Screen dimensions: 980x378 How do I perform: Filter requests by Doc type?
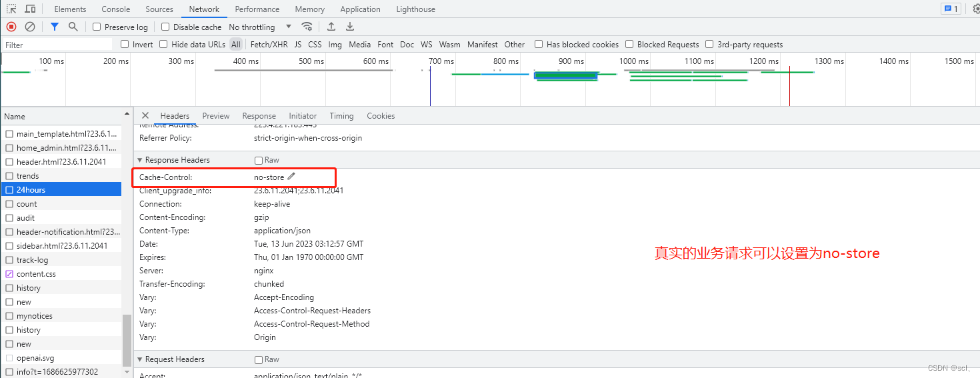(x=407, y=44)
